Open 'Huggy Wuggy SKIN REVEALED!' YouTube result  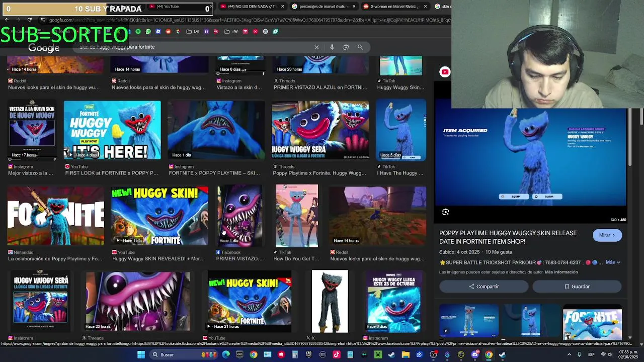point(158,259)
